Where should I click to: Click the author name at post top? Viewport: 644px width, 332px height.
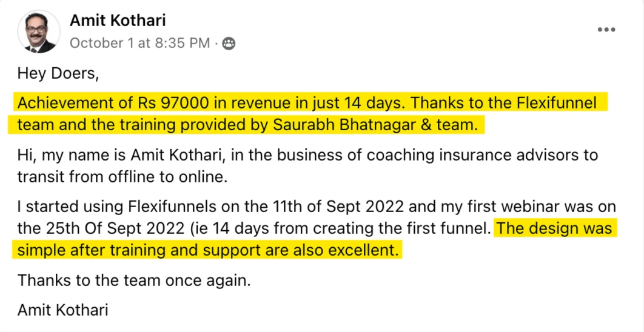tap(118, 20)
